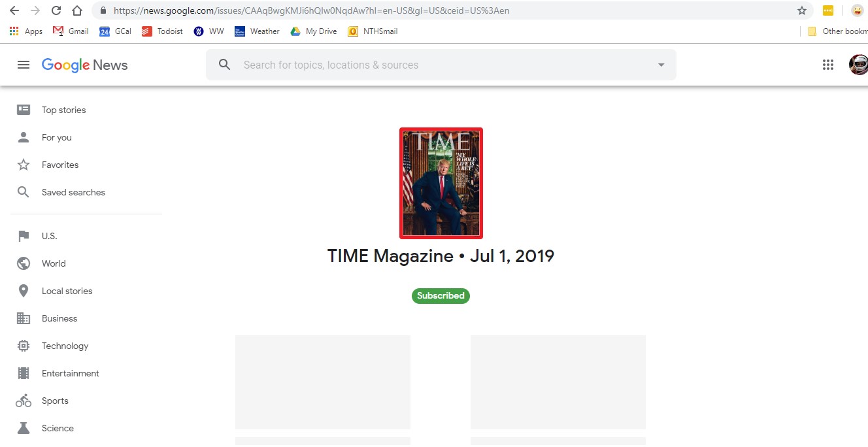Open the Google News hamburger main menu
868x447 pixels.
coord(24,65)
